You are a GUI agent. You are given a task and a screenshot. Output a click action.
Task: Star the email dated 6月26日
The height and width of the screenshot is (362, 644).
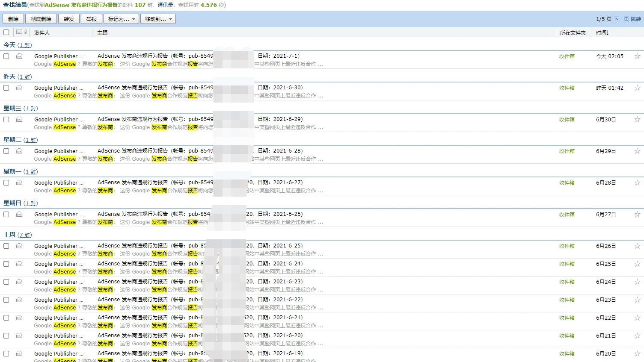[637, 246]
